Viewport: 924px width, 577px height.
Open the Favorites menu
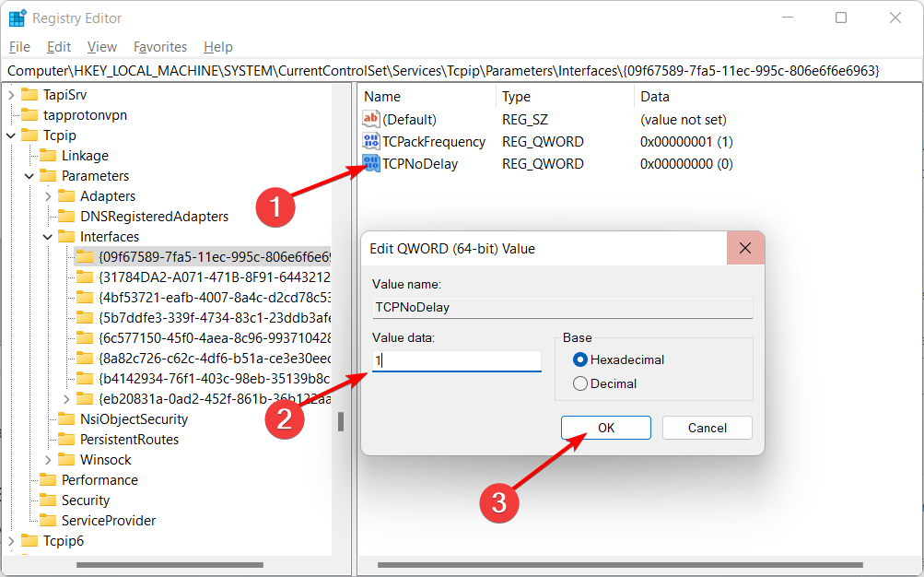click(159, 46)
